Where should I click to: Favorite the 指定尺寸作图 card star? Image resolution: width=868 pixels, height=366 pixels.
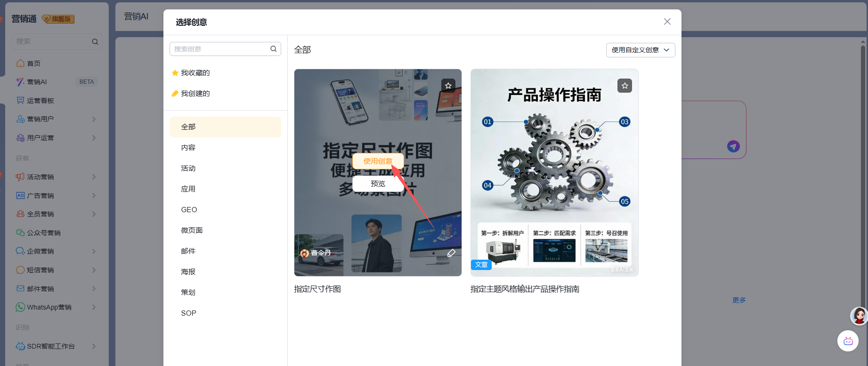448,86
